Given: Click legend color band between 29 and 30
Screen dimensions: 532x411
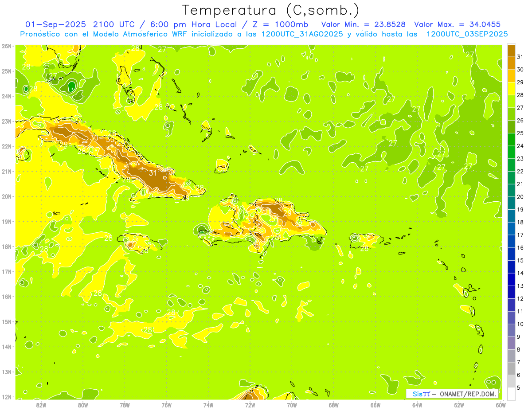Looking at the screenshot, I should pos(511,76).
